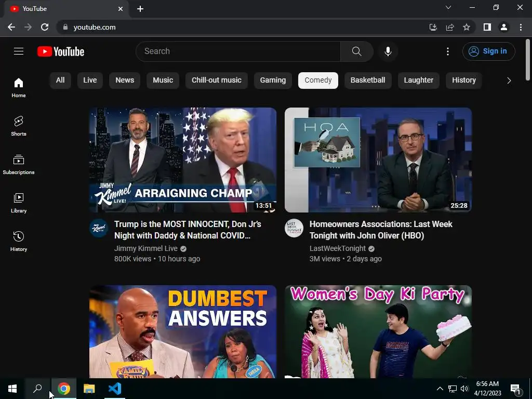This screenshot has width=532, height=399.
Task: Select the Laughter category chip
Action: click(418, 81)
